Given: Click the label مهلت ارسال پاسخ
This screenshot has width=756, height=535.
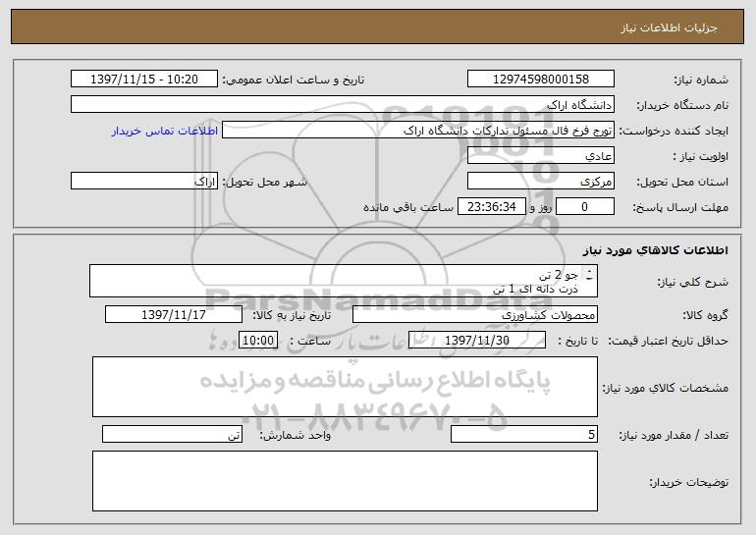Looking at the screenshot, I should click(x=680, y=208).
